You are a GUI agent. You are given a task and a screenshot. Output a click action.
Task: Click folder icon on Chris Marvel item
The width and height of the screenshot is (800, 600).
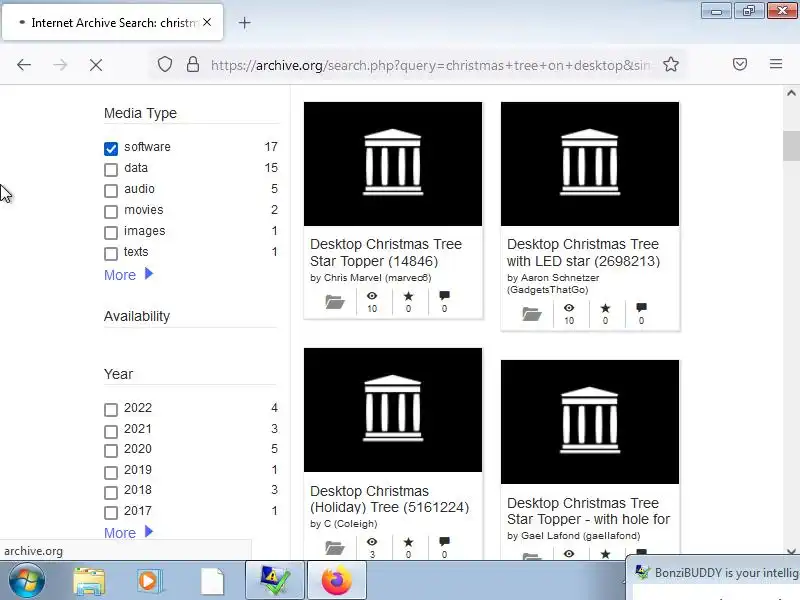335,302
